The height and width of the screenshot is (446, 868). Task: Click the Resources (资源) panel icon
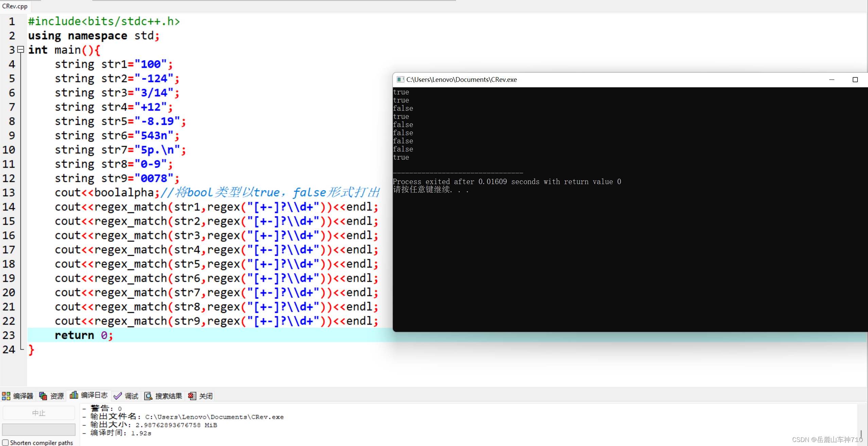tap(43, 395)
